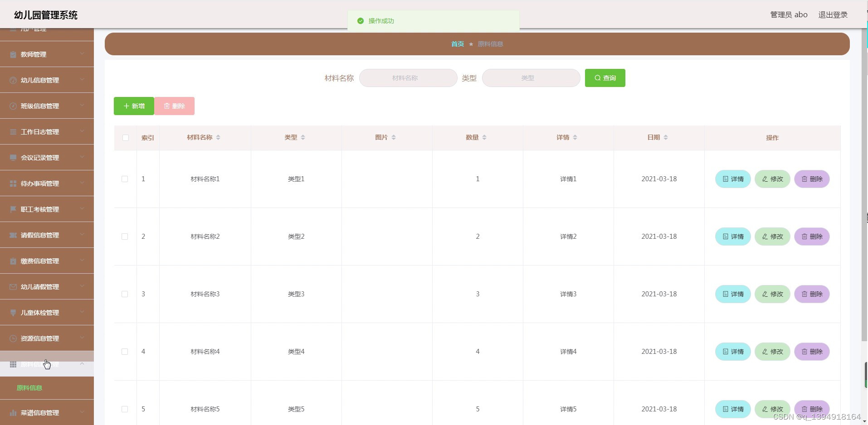This screenshot has height=425, width=868.
Task: Check the row for 材料名称3
Action: pyautogui.click(x=125, y=294)
